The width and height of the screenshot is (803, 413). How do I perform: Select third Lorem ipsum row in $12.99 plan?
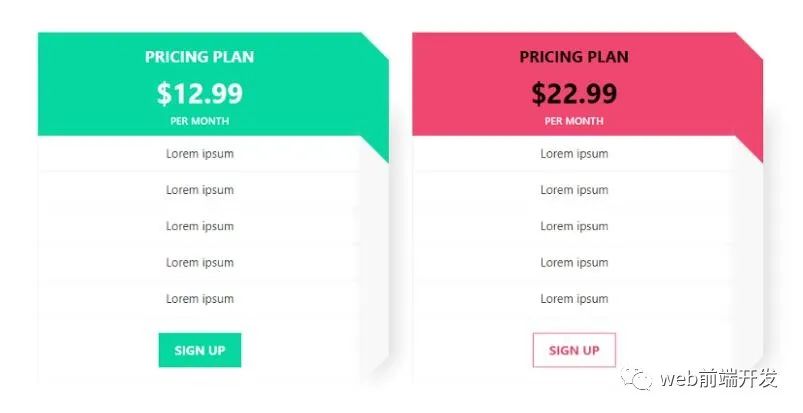coord(199,226)
